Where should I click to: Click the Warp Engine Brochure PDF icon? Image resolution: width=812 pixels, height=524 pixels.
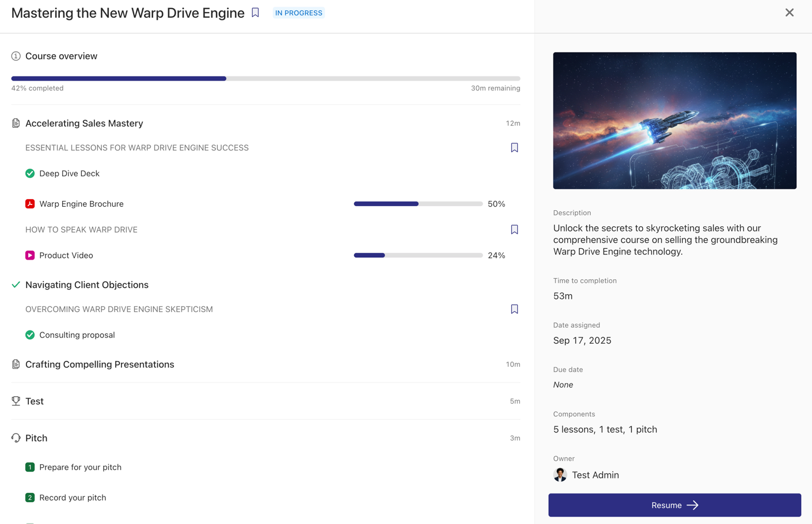pos(30,204)
